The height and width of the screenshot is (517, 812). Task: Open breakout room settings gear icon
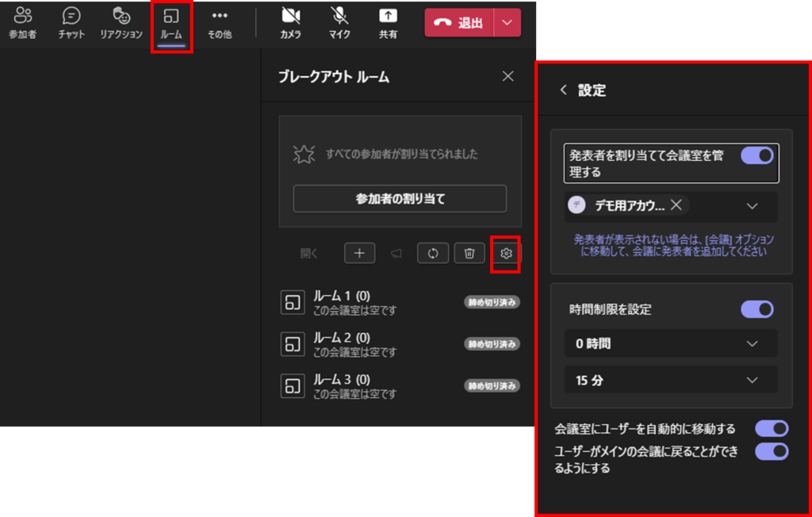[507, 254]
